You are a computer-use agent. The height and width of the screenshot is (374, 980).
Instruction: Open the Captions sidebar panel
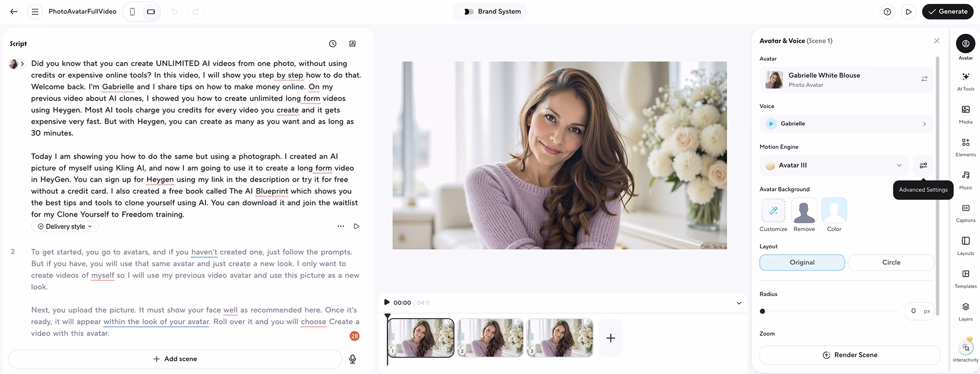point(965,211)
